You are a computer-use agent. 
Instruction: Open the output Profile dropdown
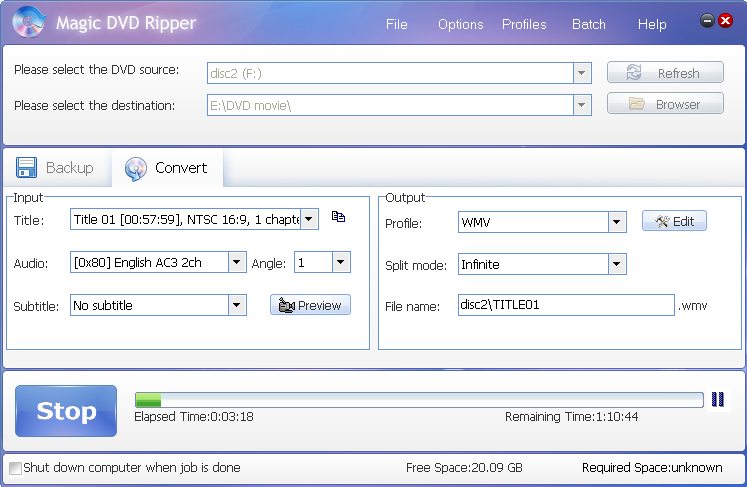[x=617, y=222]
